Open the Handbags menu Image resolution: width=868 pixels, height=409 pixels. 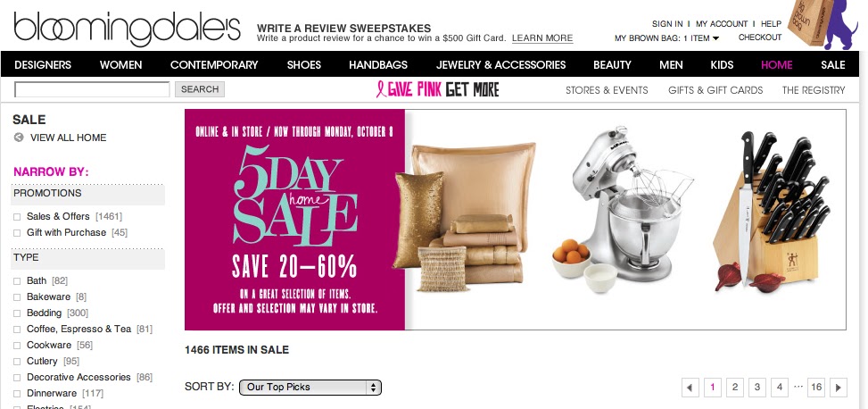[x=378, y=65]
